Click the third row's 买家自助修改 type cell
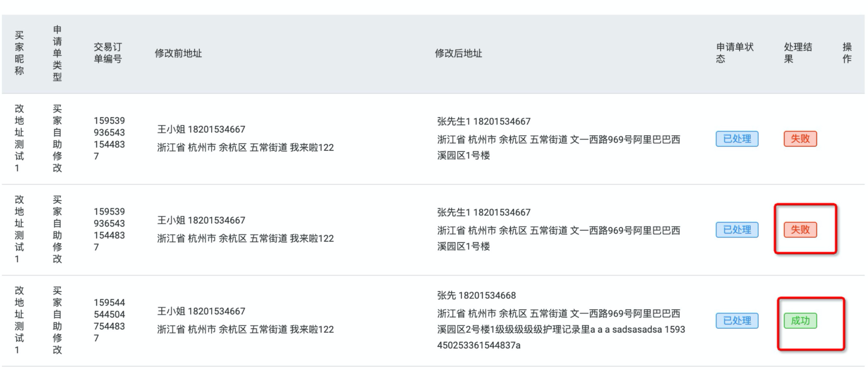This screenshot has height=370, width=868. pyautogui.click(x=57, y=320)
